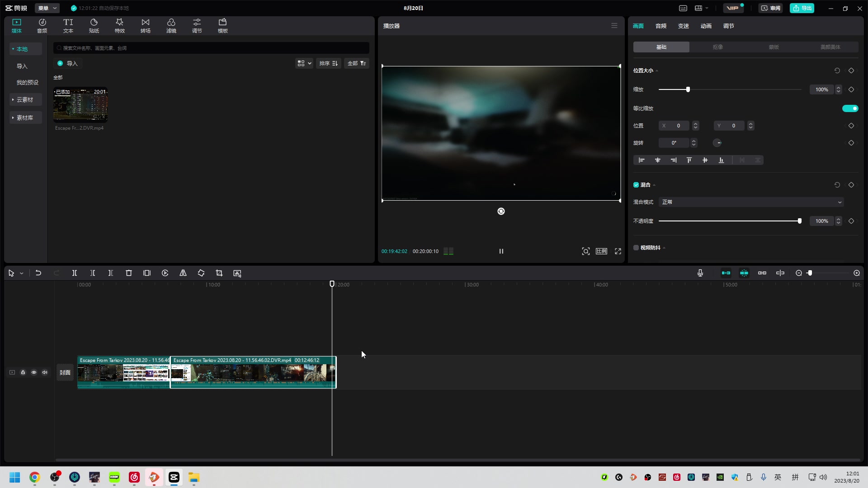Select the Mask (蒙版) sub-tab
This screenshot has height=488, width=868.
click(774, 47)
